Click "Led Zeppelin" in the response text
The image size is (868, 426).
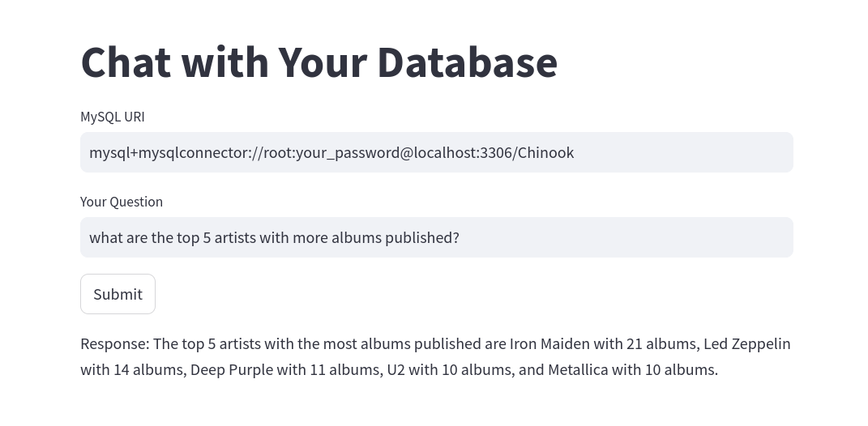point(746,344)
